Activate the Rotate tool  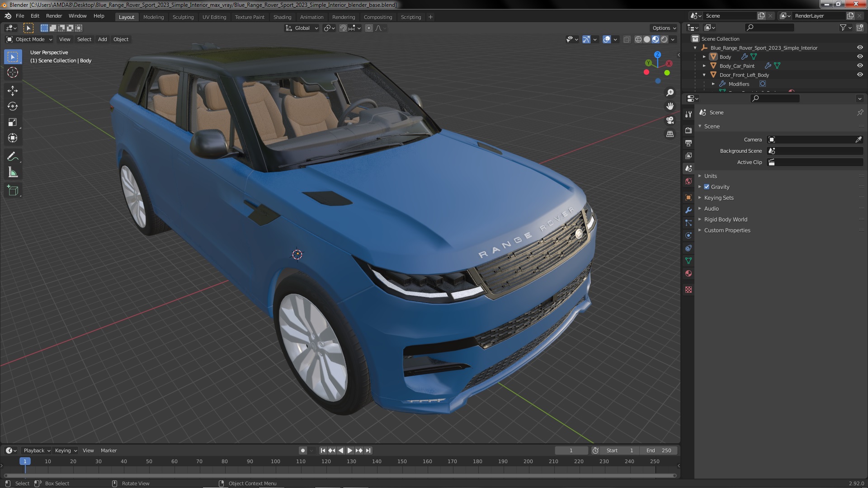pyautogui.click(x=13, y=107)
